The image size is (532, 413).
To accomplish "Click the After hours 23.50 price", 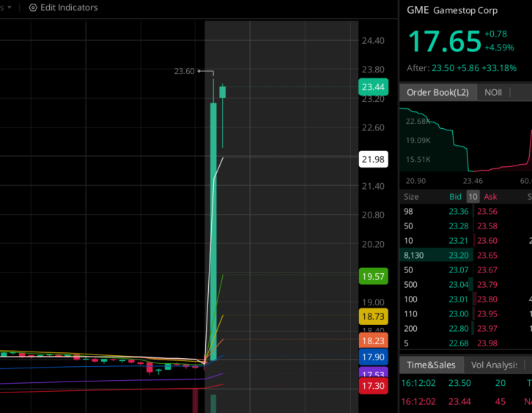I will tap(443, 68).
